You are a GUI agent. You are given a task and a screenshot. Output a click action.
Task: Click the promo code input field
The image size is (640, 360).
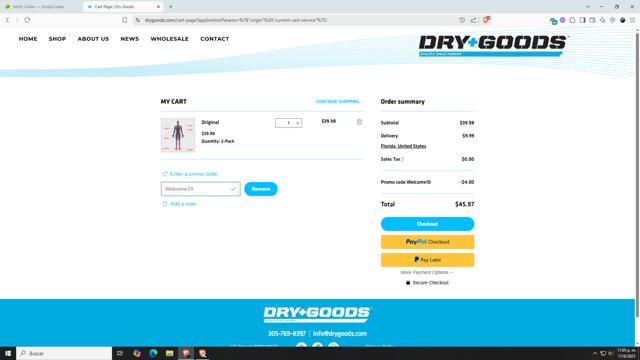click(x=200, y=189)
